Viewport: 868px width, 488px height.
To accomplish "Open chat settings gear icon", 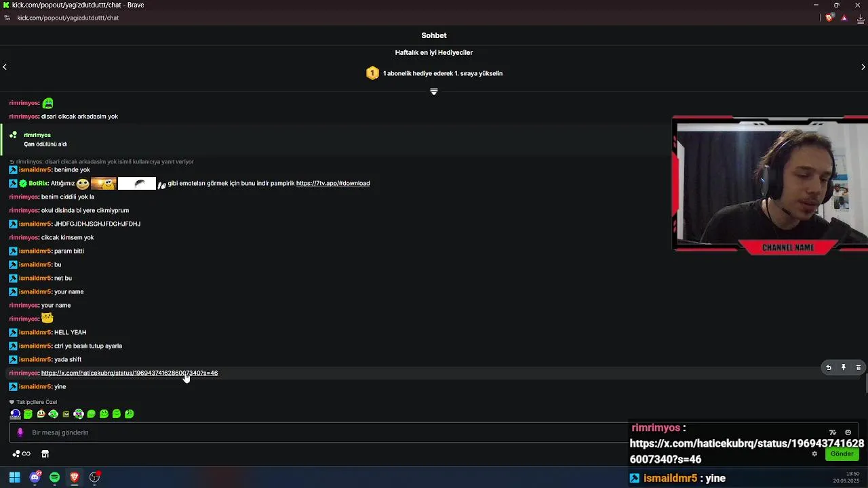I will coord(814,454).
